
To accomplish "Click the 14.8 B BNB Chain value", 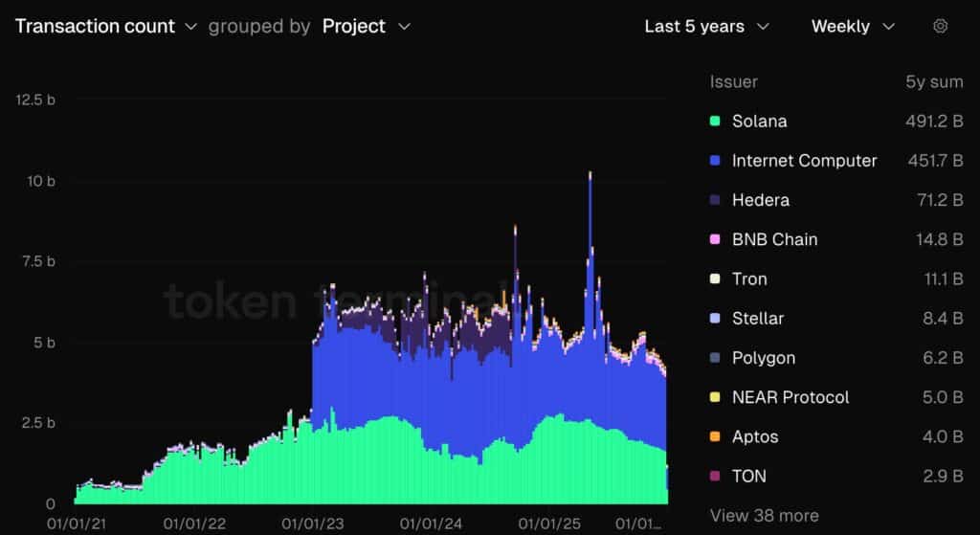I will (941, 239).
